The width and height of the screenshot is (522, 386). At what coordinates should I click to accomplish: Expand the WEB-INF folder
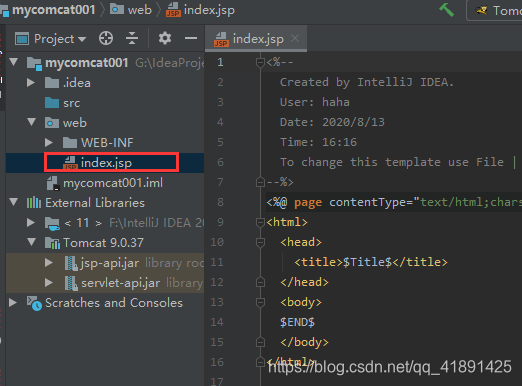click(49, 143)
